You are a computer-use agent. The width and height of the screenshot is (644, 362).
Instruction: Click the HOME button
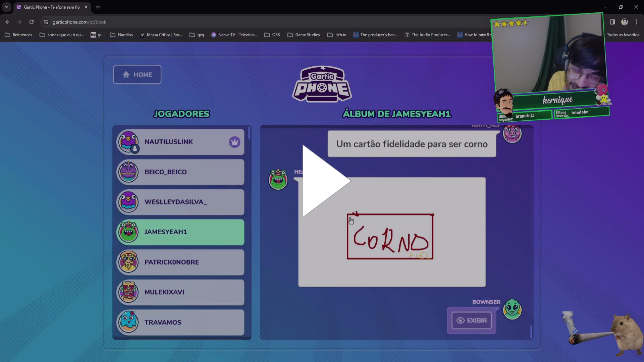pyautogui.click(x=137, y=74)
